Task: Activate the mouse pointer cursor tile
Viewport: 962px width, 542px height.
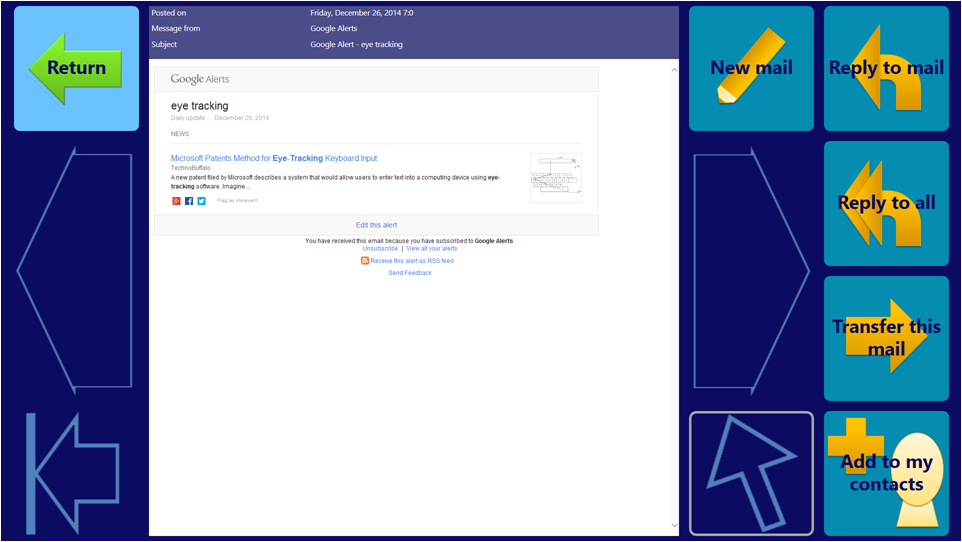Action: point(751,473)
